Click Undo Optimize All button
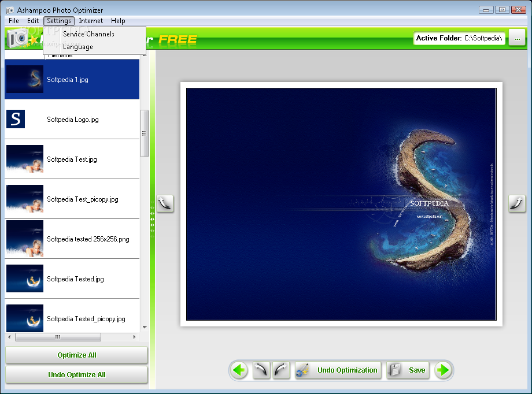 pos(77,375)
